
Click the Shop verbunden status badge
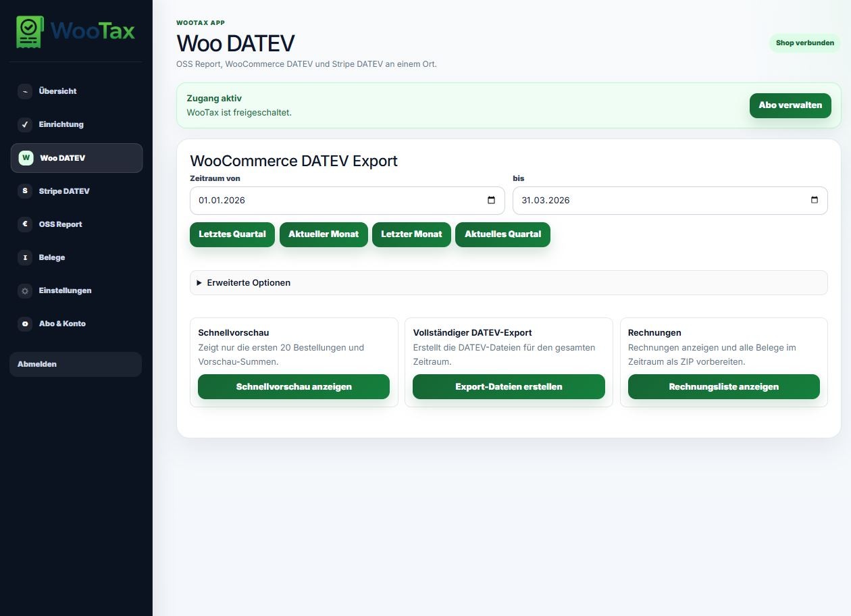(805, 43)
